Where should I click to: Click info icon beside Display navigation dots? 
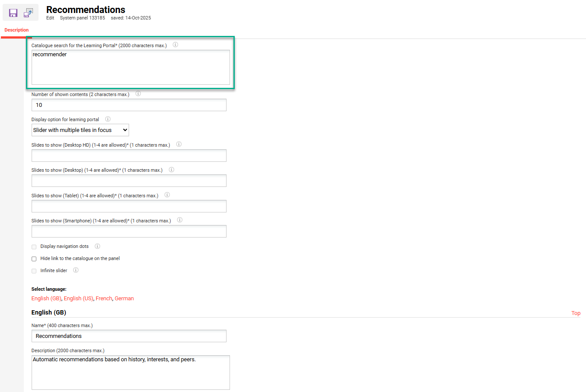tap(97, 246)
